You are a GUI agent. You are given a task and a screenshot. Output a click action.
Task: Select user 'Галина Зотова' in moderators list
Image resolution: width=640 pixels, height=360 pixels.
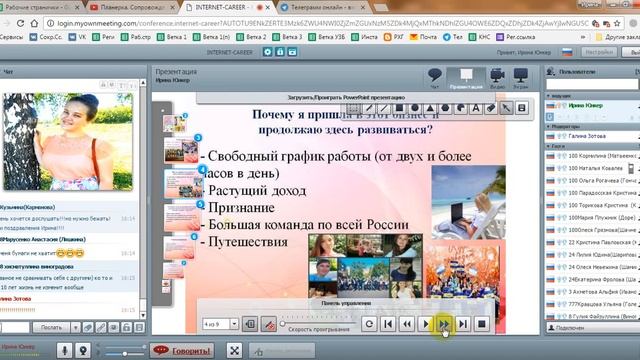[x=587, y=136]
